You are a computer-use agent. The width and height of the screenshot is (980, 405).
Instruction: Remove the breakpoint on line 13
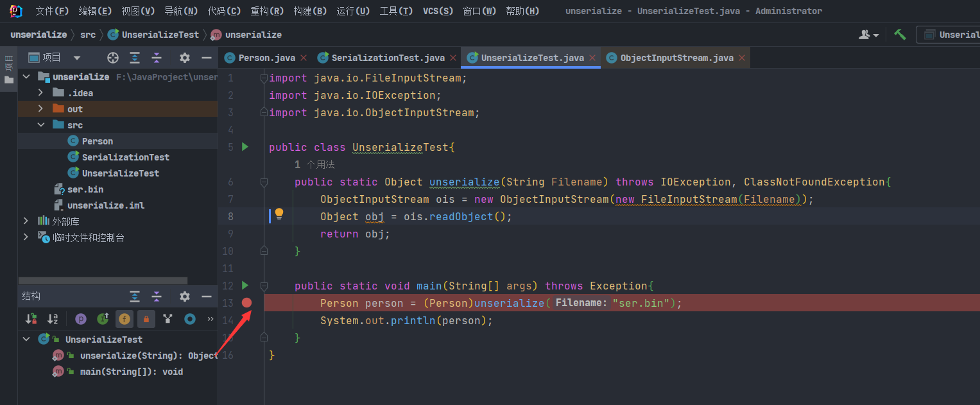pos(246,302)
